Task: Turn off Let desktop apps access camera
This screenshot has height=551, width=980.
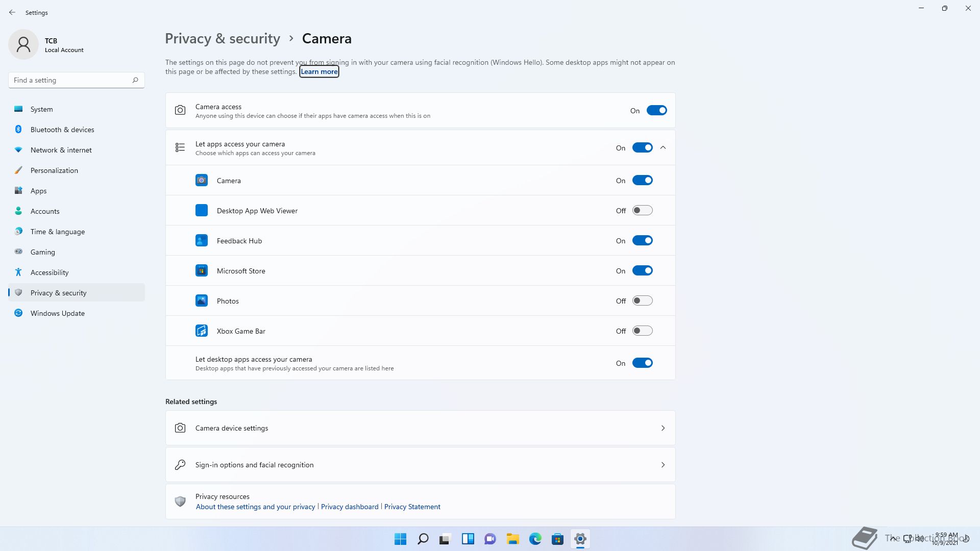Action: pos(642,363)
